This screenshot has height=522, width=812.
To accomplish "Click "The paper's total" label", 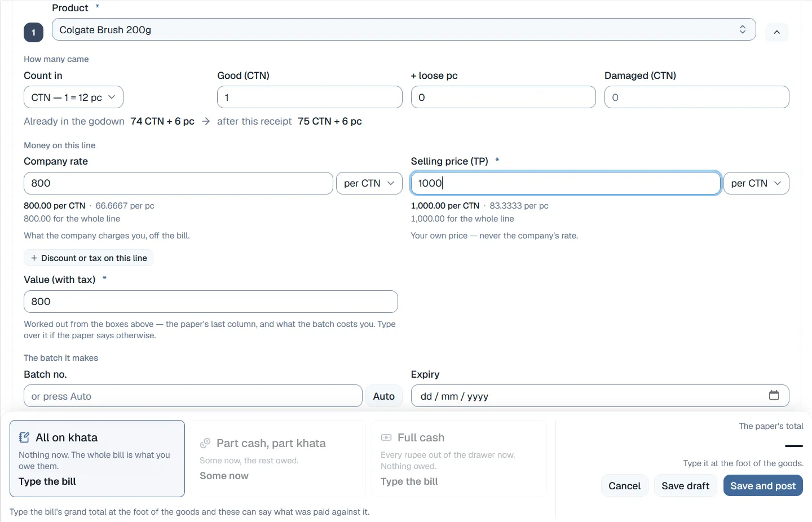I will tap(771, 426).
